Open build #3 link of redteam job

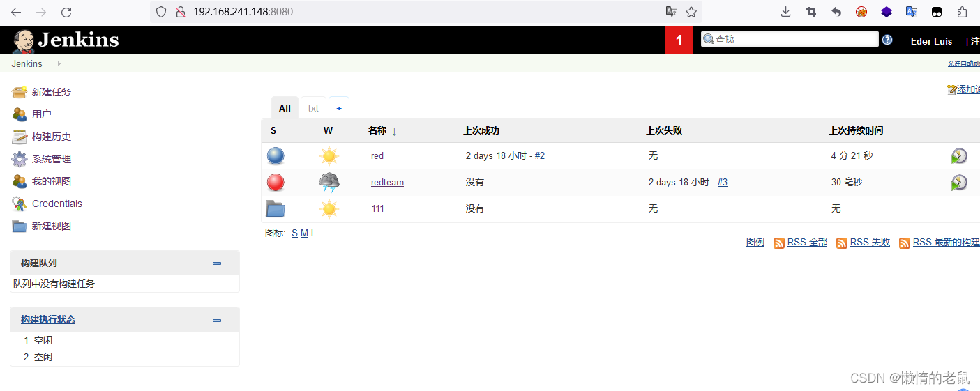pyautogui.click(x=723, y=183)
